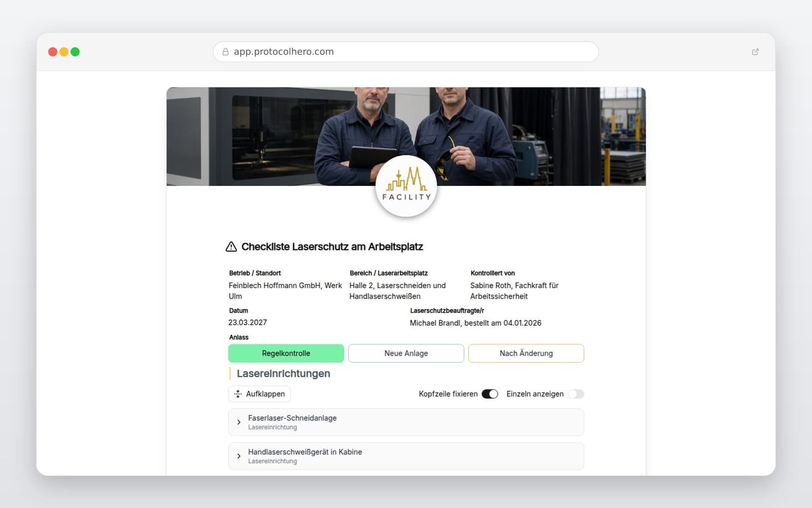Click the Datum value 23.03.2027
The height and width of the screenshot is (508, 812).
coord(248,323)
